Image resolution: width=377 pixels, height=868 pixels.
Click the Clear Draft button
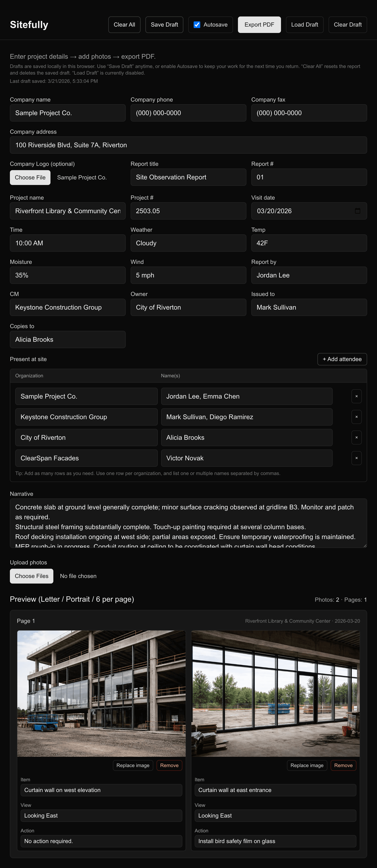(348, 25)
